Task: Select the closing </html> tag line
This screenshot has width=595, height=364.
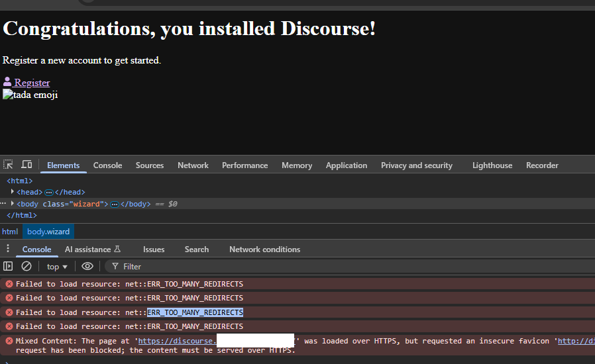Action: [x=22, y=215]
